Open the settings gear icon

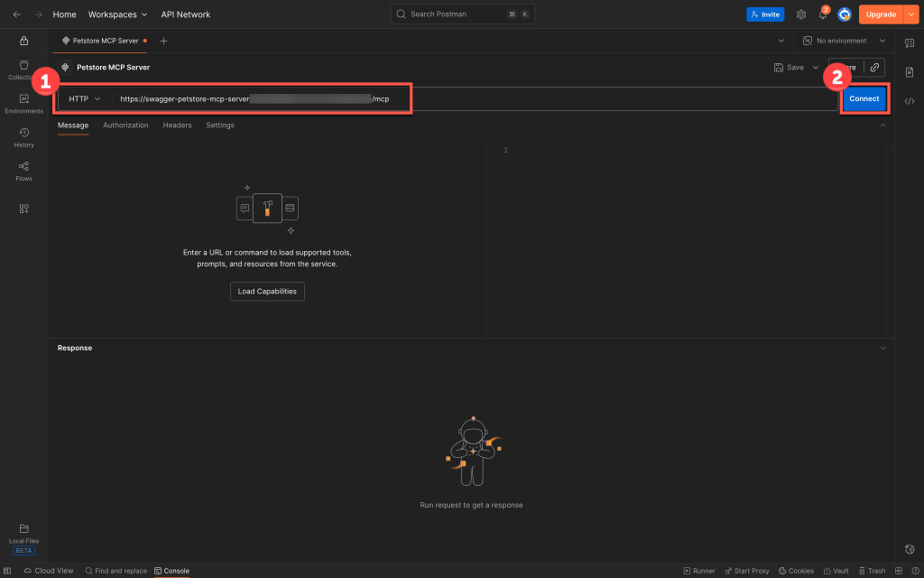[x=800, y=14]
